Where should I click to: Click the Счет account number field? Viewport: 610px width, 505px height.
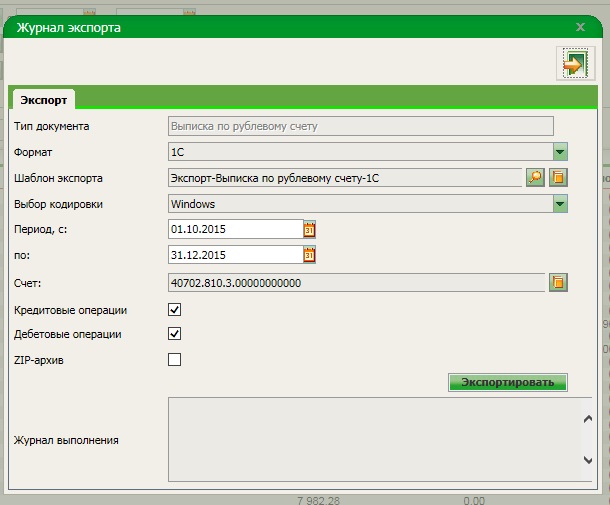356,283
